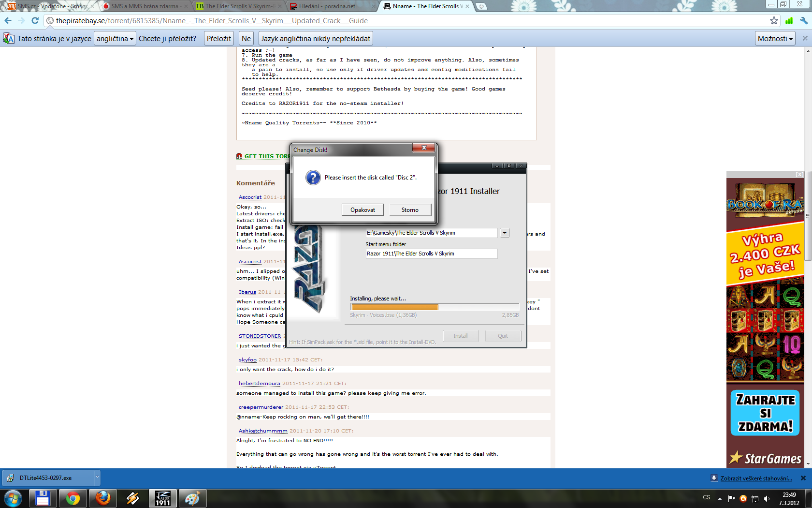The width and height of the screenshot is (812, 508).
Task: Click the Windows Start orb
Action: tap(13, 498)
